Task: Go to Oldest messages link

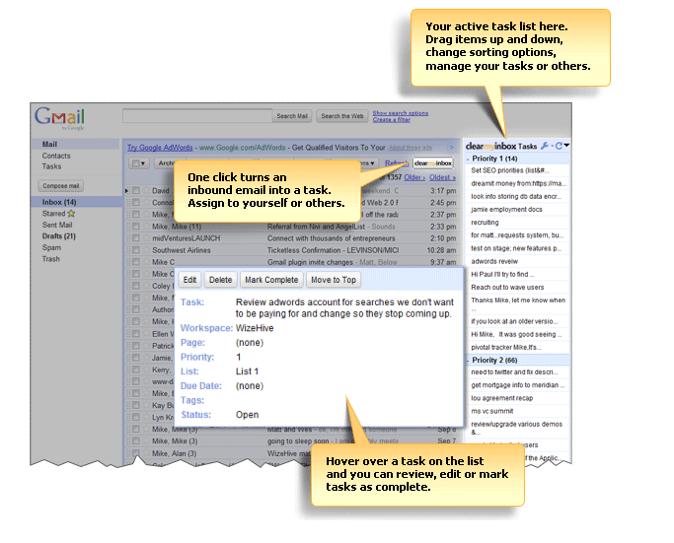Action: click(x=442, y=177)
